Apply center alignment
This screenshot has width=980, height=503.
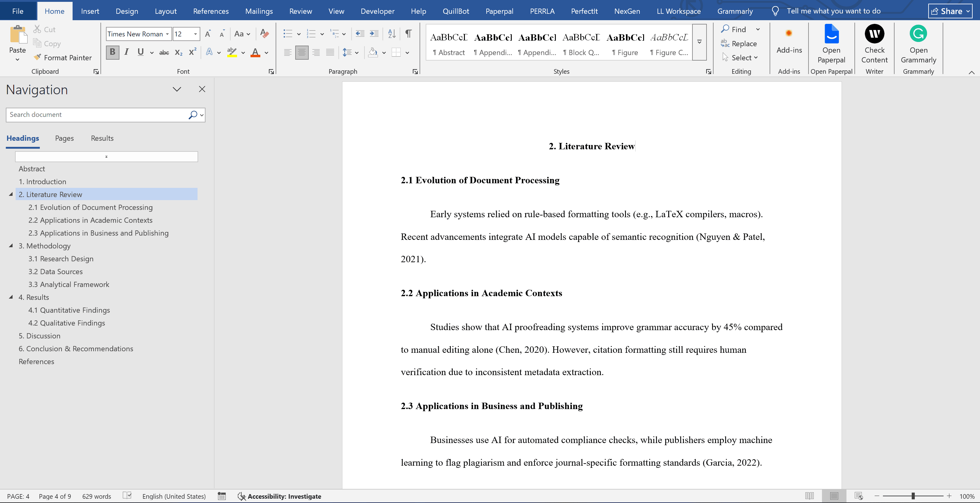302,52
